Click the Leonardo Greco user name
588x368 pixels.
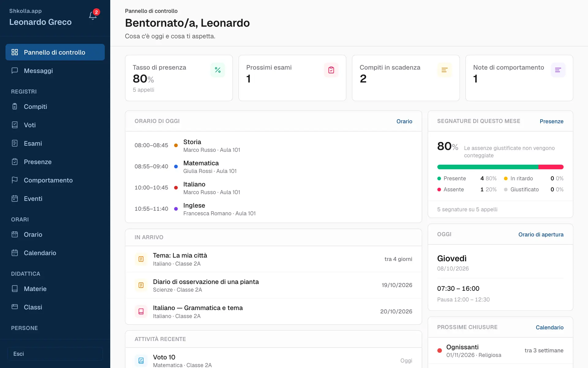coord(40,22)
